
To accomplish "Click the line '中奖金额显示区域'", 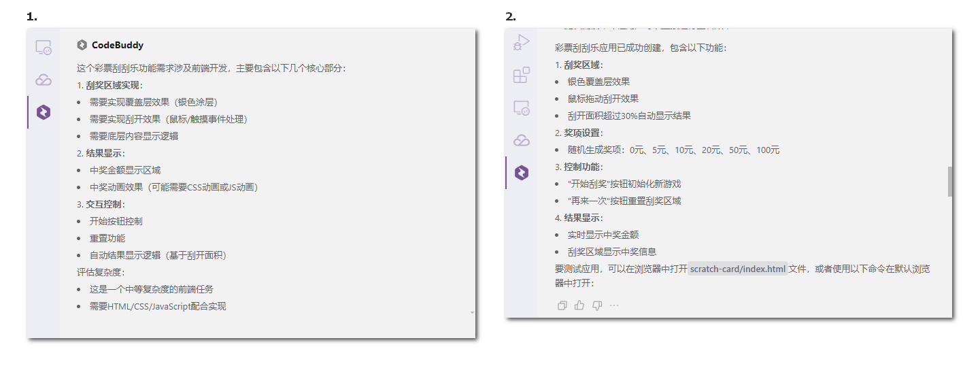I will 125,170.
